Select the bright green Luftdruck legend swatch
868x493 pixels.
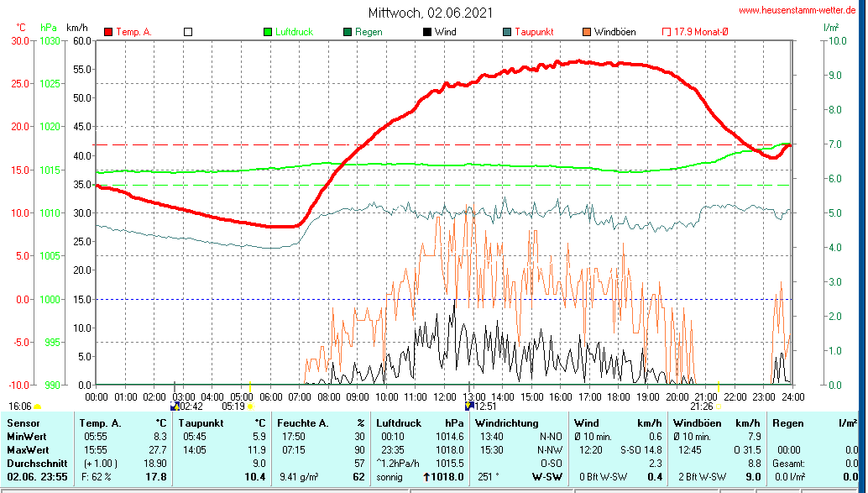point(268,32)
